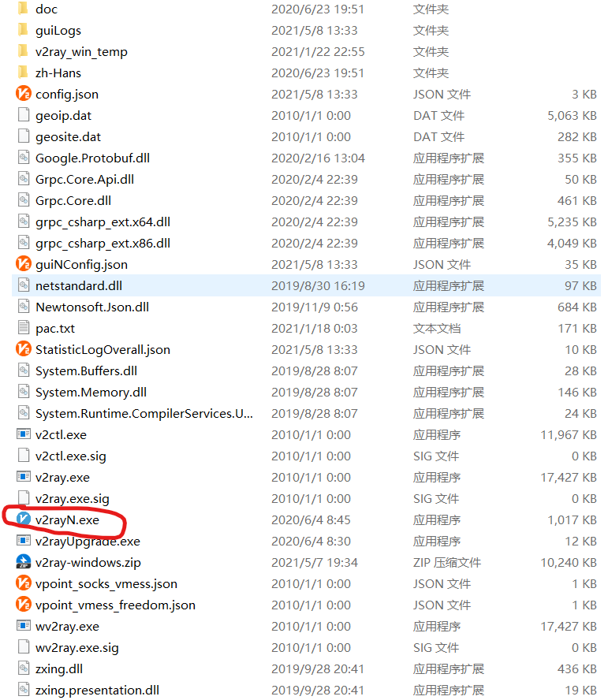Select date 2021/5/7 19:34
Screen dimensions: 608x700
pos(314,563)
